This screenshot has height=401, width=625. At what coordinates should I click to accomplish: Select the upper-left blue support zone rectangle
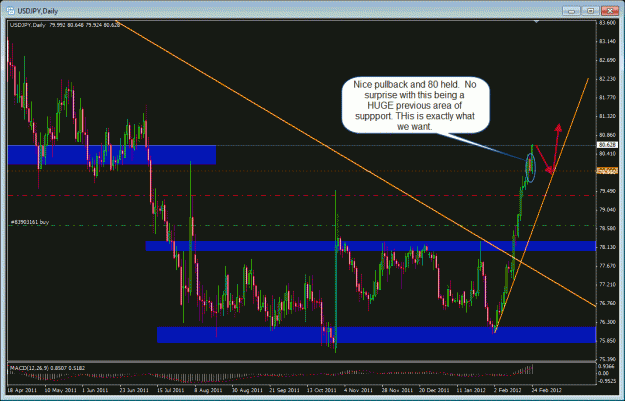pyautogui.click(x=112, y=155)
